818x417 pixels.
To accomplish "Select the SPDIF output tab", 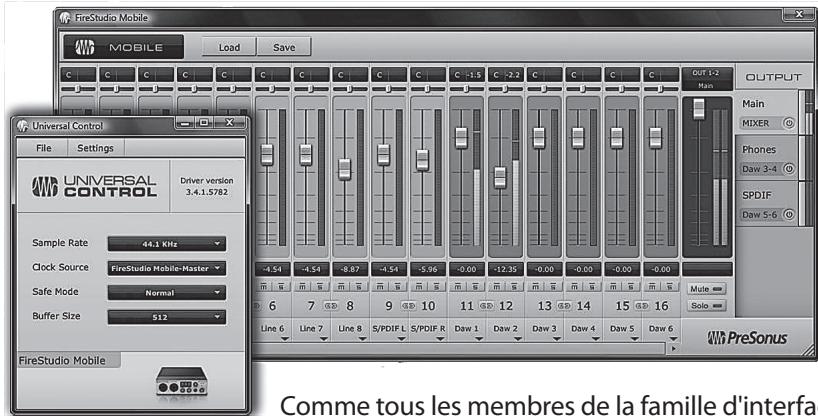I will click(x=767, y=204).
